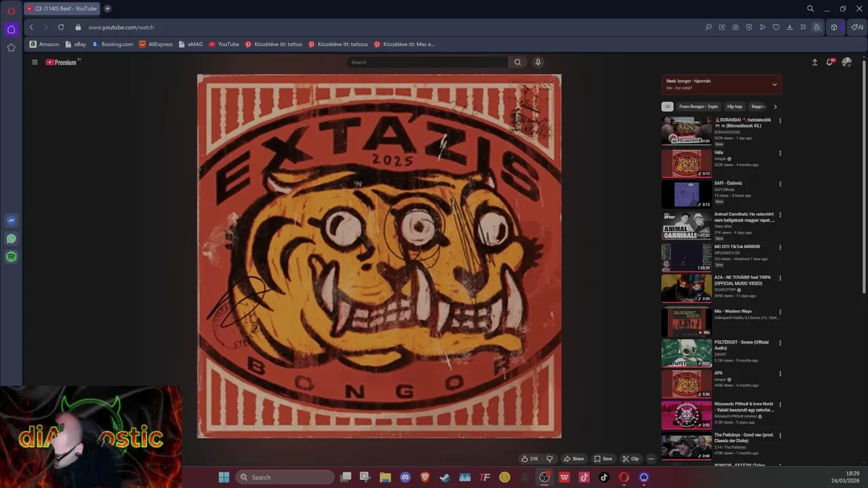Image resolution: width=868 pixels, height=488 pixels.
Task: Go to YouTube Premium home logo
Action: pos(62,62)
